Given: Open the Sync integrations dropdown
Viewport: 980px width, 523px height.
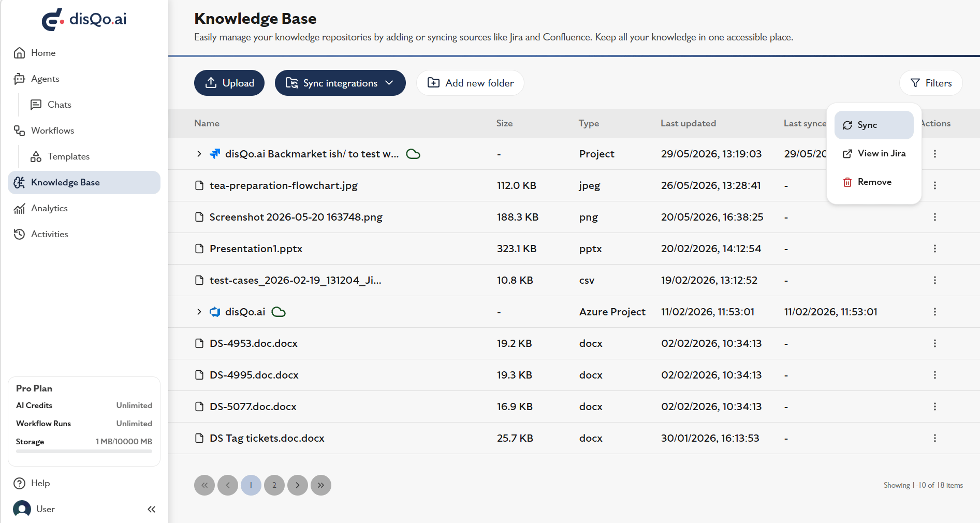Looking at the screenshot, I should [x=340, y=83].
